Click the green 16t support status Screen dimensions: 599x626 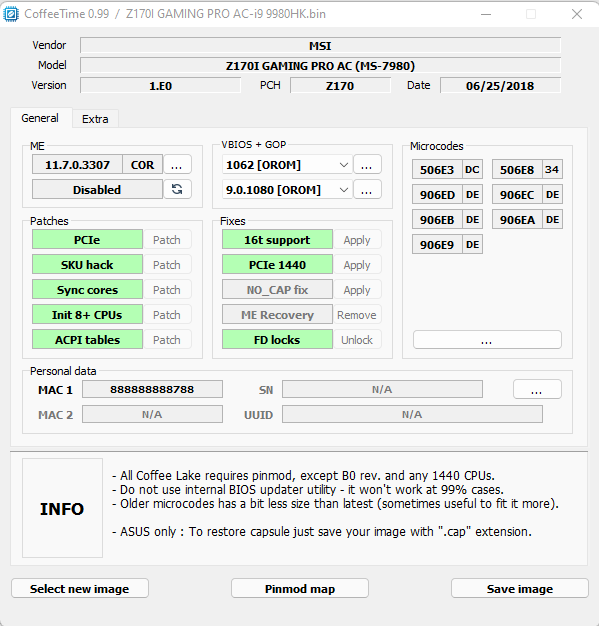(x=278, y=240)
